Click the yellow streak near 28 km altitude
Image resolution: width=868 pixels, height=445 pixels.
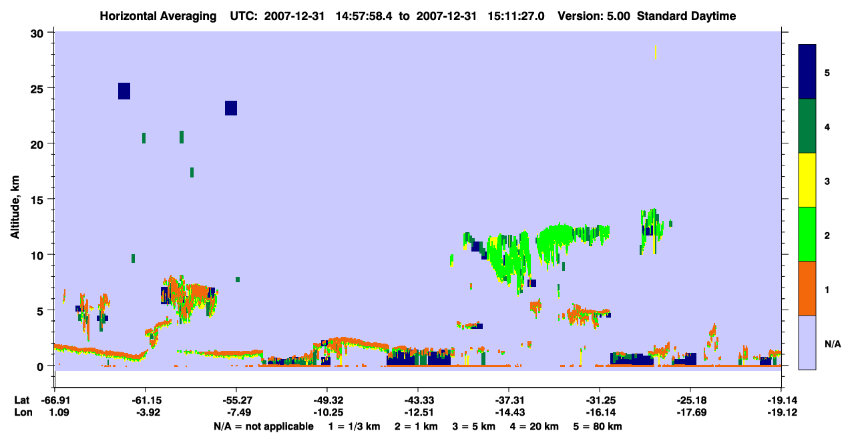point(656,52)
